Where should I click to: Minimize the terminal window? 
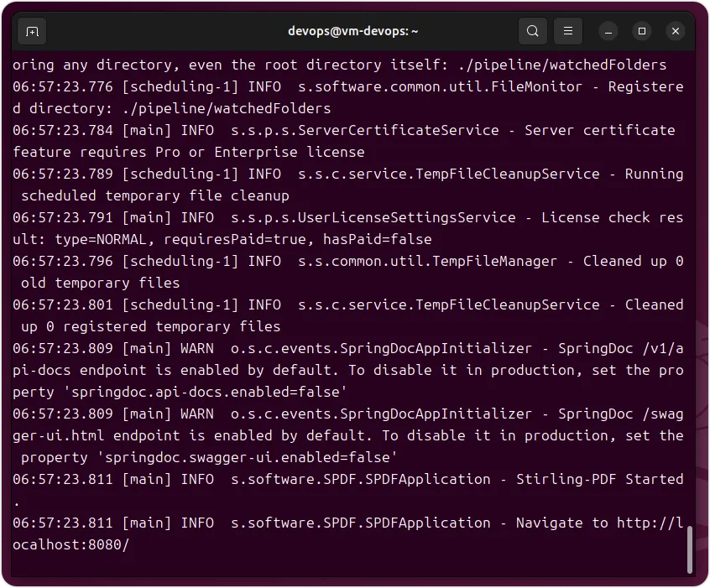(608, 31)
